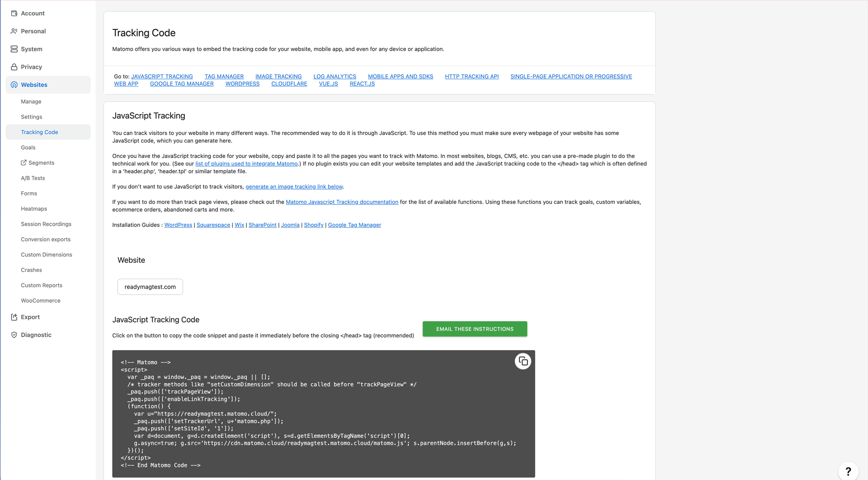Jump to REACT.JS section

[x=362, y=84]
